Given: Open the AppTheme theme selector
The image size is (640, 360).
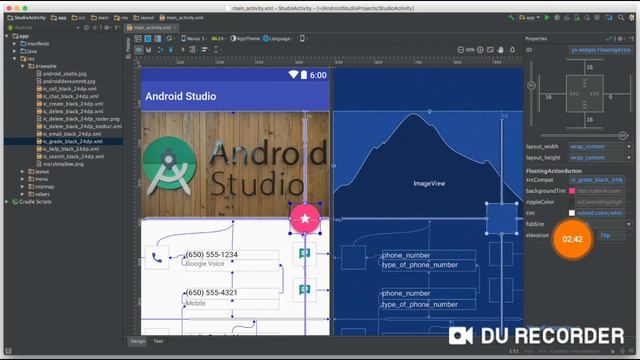Looking at the screenshot, I should [244, 39].
